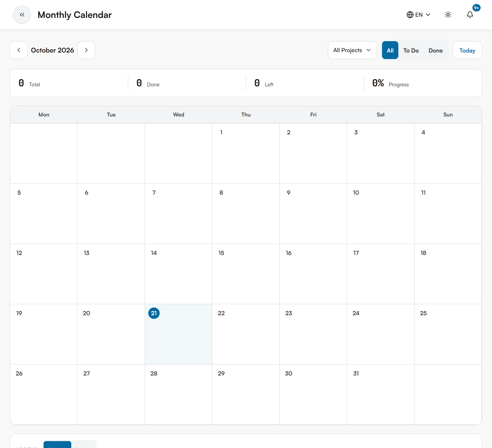
Task: Click the Today button
Action: click(467, 50)
